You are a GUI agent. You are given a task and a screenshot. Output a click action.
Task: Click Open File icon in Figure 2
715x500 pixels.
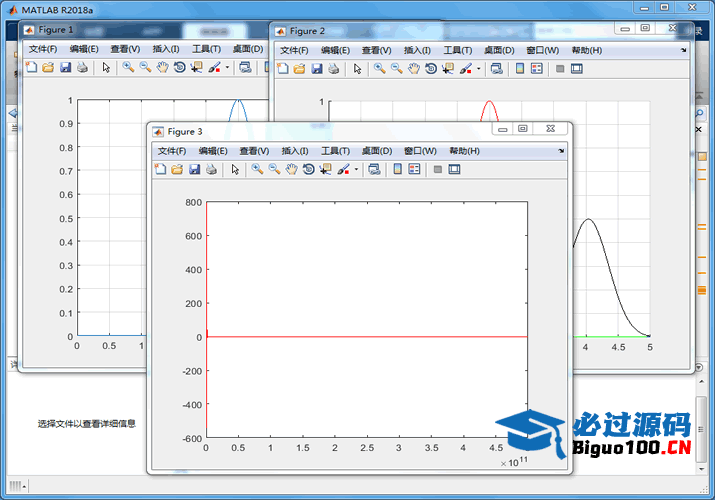pos(299,69)
